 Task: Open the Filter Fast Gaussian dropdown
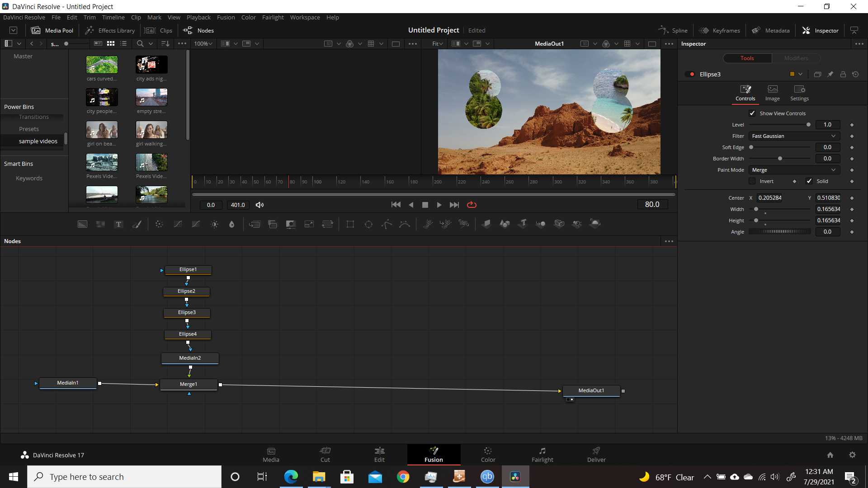(x=794, y=136)
